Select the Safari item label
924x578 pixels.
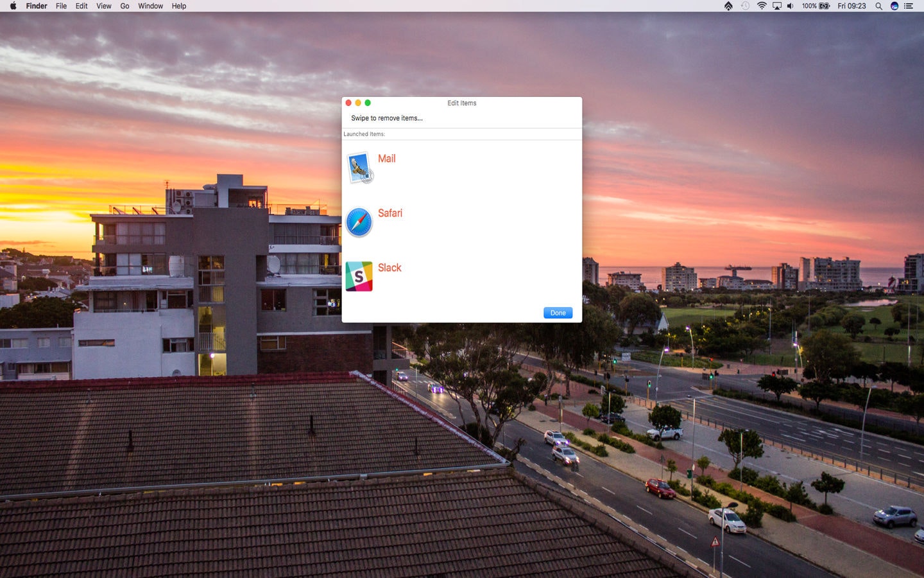click(x=390, y=213)
